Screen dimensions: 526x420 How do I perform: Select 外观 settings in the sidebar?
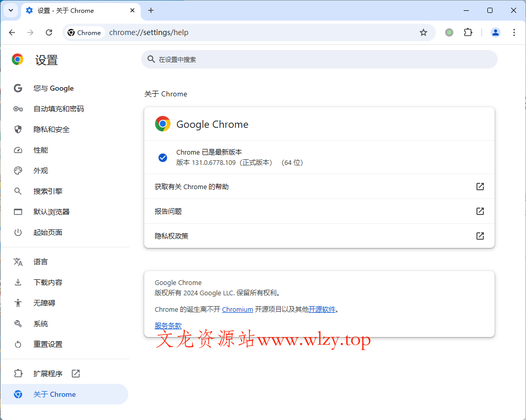tap(42, 171)
